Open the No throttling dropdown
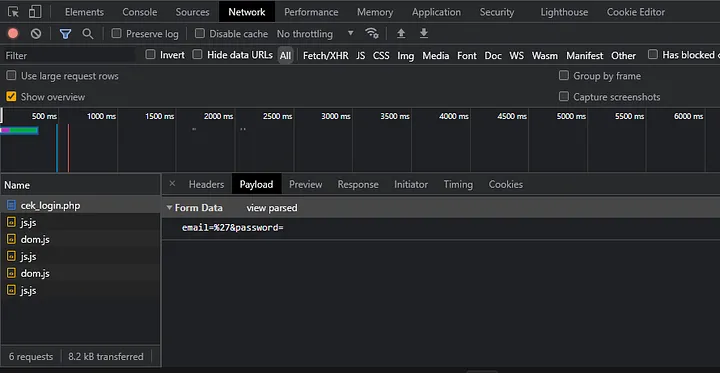This screenshot has width=720, height=373. [x=315, y=34]
